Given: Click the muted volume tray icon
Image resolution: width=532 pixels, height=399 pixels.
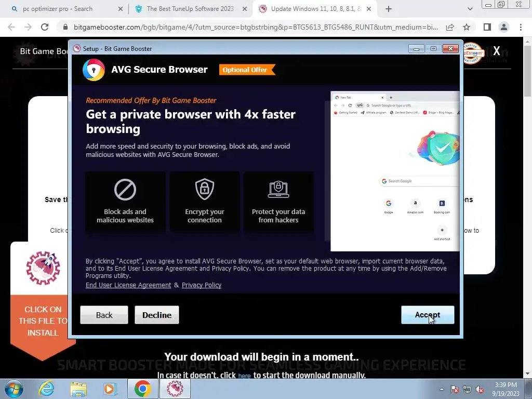Looking at the screenshot, I should (480, 389).
